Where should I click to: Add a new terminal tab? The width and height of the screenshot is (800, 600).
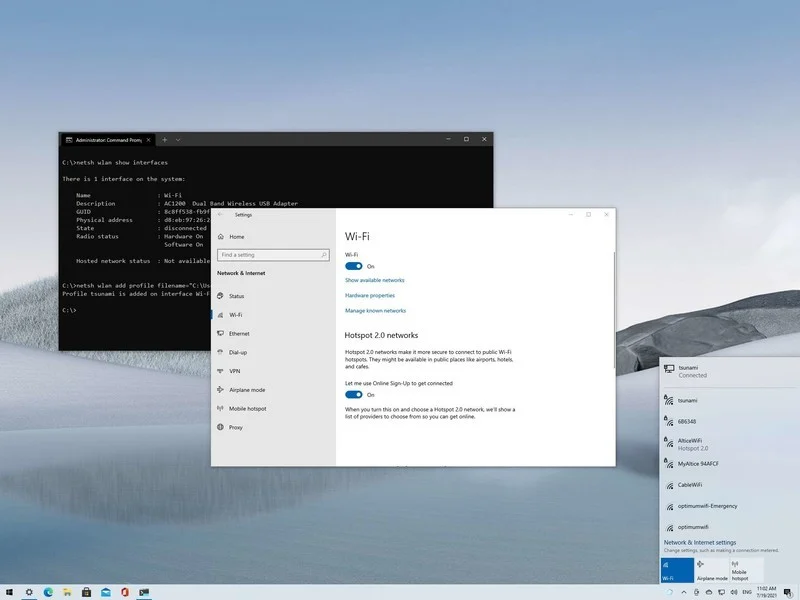pos(165,139)
